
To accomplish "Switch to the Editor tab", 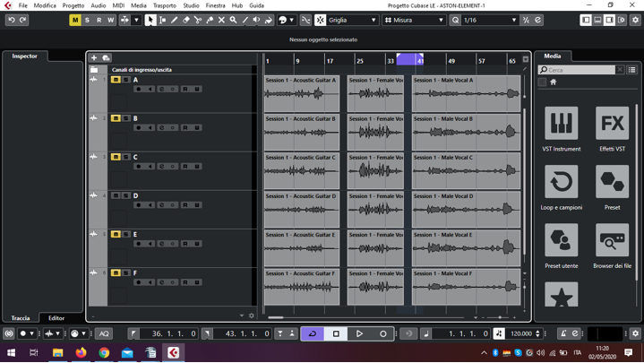I will (56, 318).
